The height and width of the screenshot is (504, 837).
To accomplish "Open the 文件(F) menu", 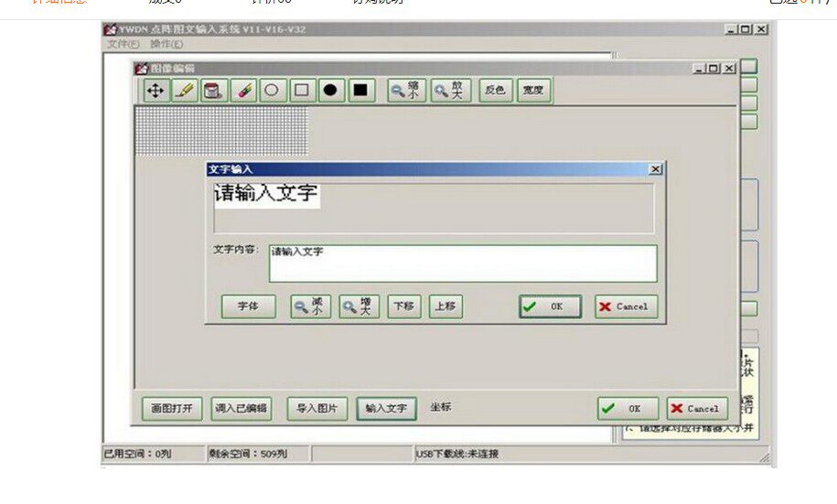I will pyautogui.click(x=123, y=44).
